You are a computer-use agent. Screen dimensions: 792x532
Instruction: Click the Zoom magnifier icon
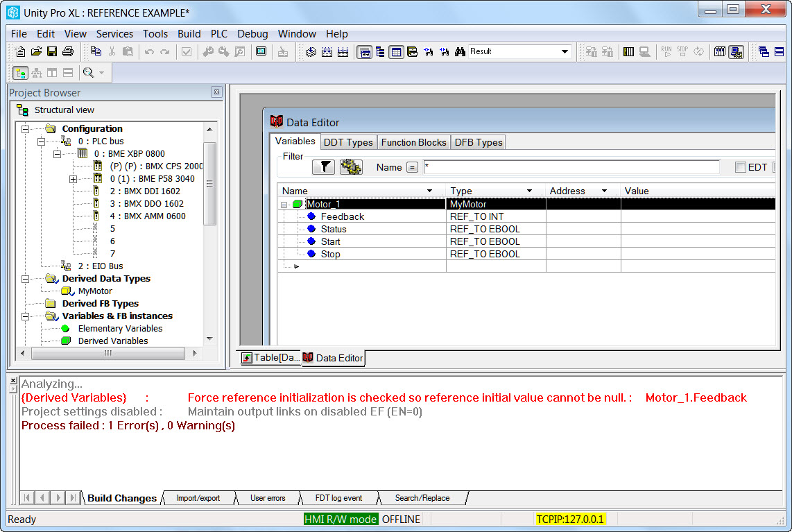click(x=88, y=73)
